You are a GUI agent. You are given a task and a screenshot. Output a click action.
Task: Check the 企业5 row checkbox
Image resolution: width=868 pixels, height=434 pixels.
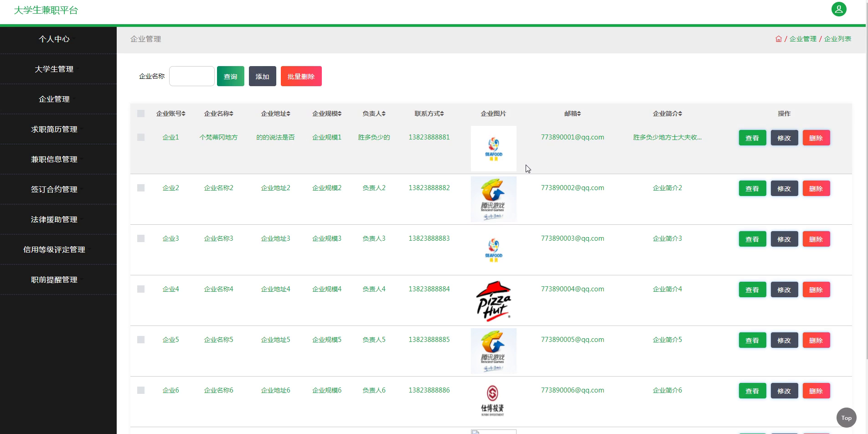pyautogui.click(x=141, y=340)
